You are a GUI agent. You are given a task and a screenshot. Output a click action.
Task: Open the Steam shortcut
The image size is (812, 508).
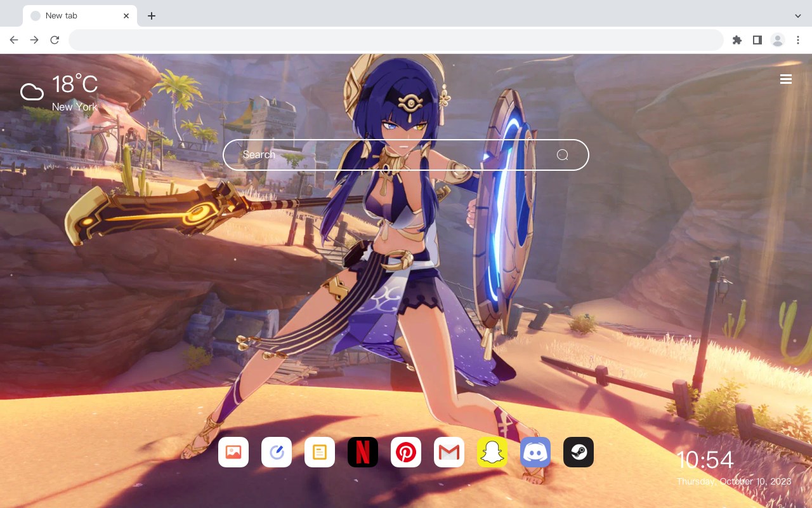pyautogui.click(x=579, y=452)
